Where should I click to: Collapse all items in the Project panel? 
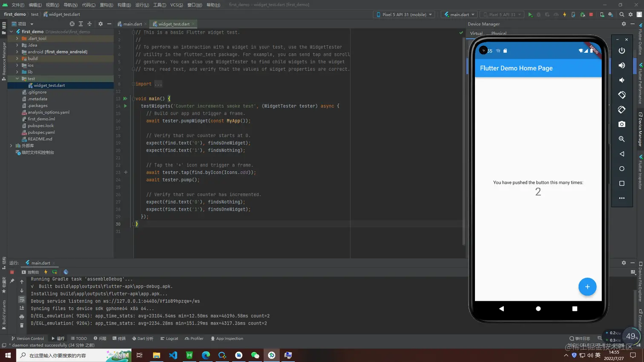[x=89, y=24]
